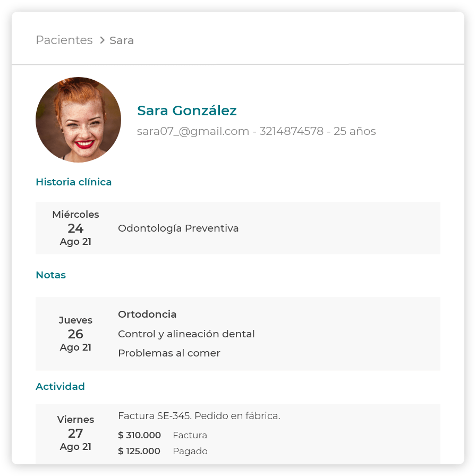Click the Control y alineación dental line
The image size is (476, 476).
tap(186, 334)
